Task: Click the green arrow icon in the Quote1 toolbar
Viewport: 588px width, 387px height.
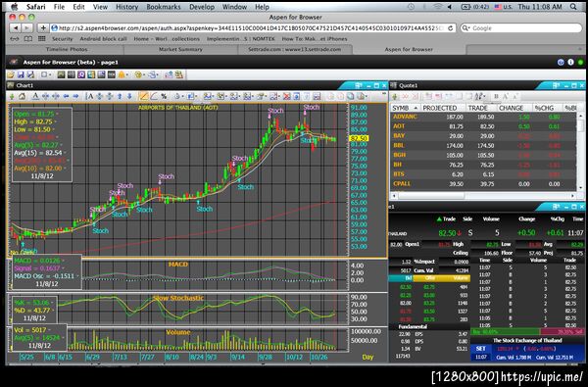Action: coord(395,97)
